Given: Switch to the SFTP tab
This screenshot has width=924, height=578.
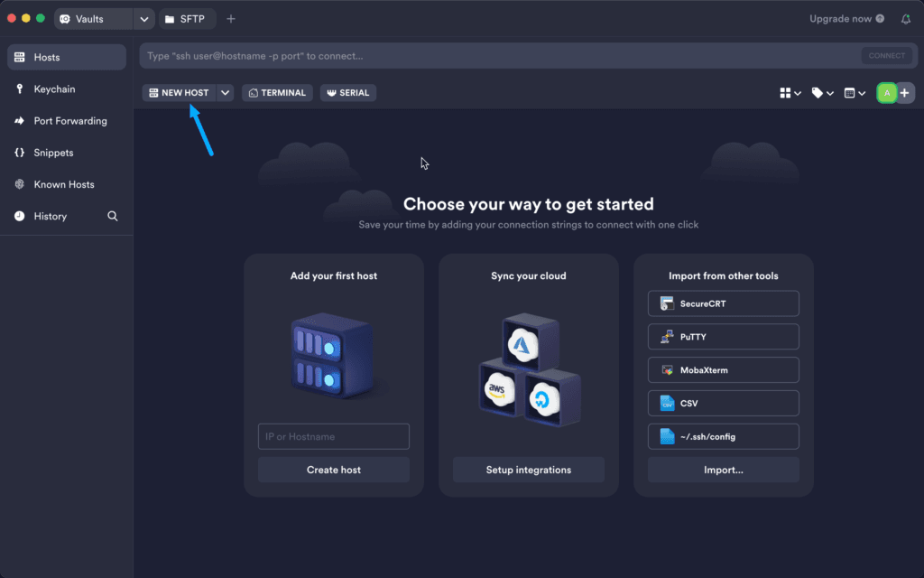Looking at the screenshot, I should pyautogui.click(x=188, y=19).
